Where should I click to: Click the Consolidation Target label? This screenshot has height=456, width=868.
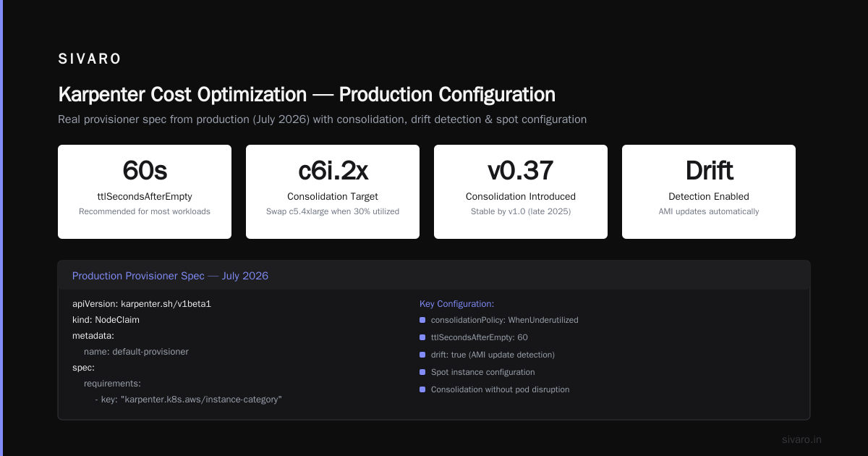(x=333, y=196)
